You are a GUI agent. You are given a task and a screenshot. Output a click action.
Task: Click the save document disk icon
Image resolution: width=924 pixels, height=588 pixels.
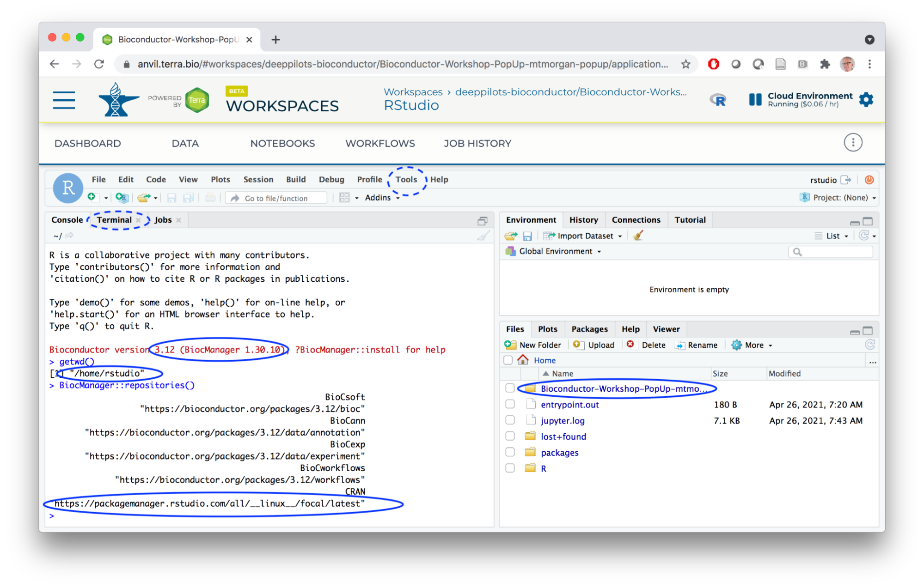[171, 198]
